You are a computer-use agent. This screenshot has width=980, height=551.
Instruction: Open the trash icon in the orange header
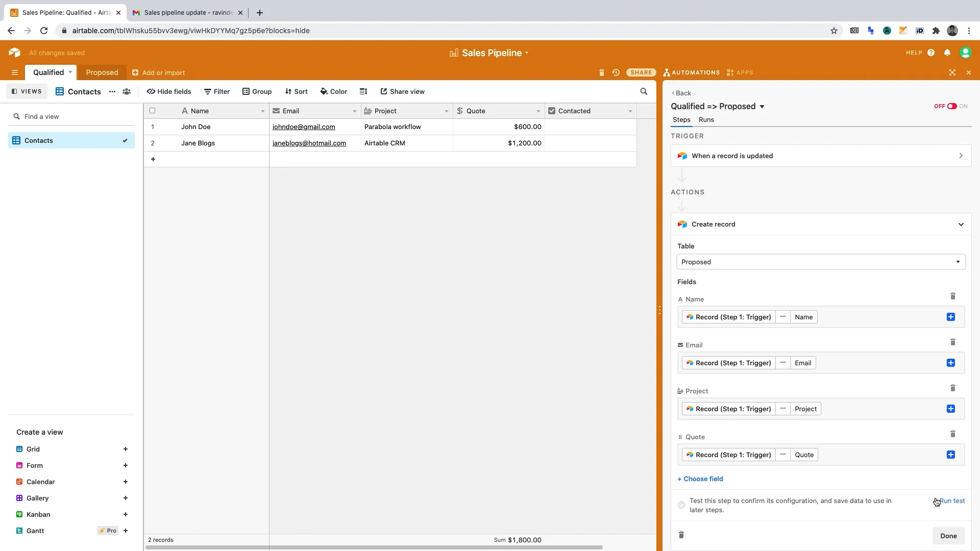(x=601, y=72)
